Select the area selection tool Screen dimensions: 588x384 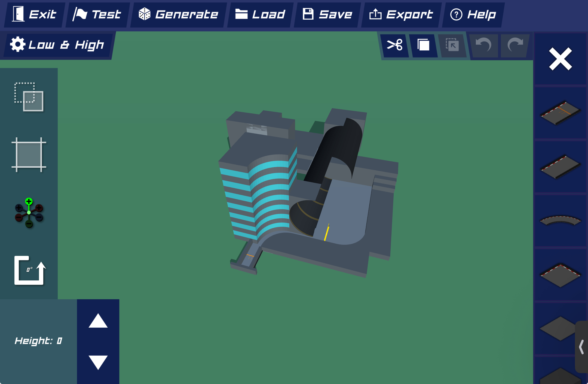[x=29, y=97]
